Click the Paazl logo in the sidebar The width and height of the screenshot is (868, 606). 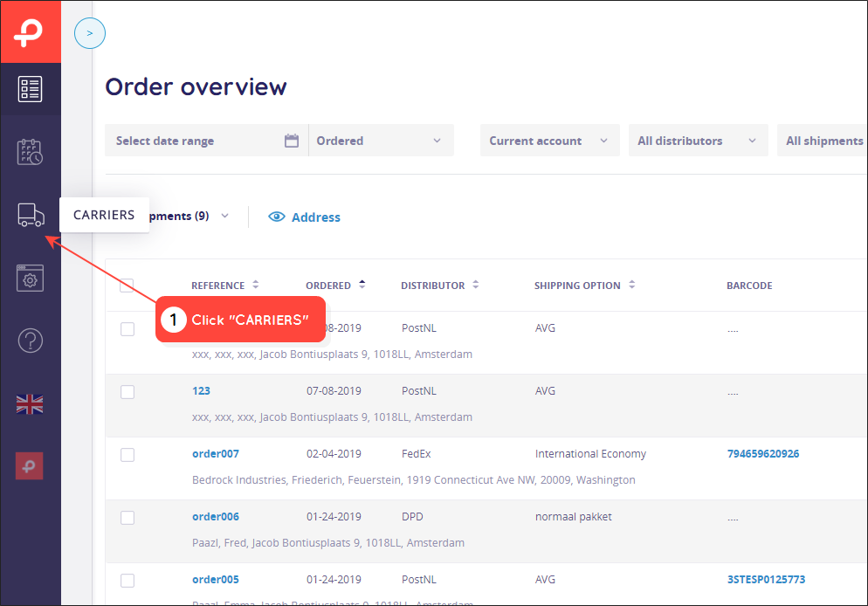[29, 32]
